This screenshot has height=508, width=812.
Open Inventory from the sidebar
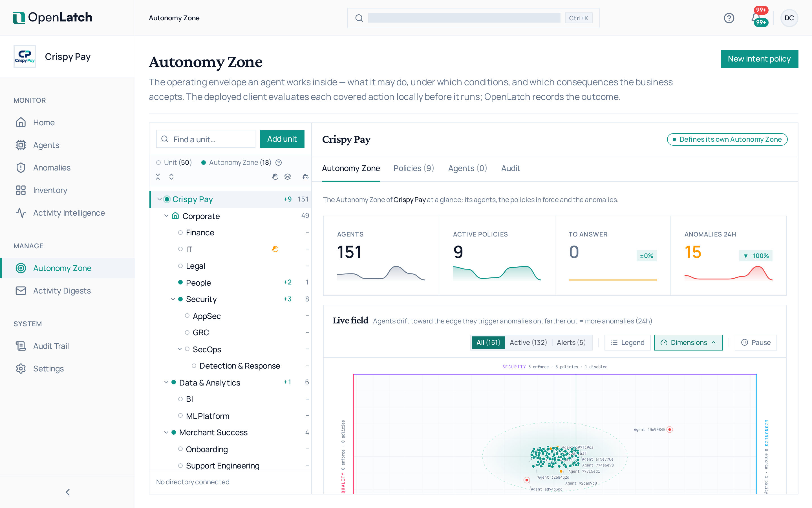pos(67,190)
